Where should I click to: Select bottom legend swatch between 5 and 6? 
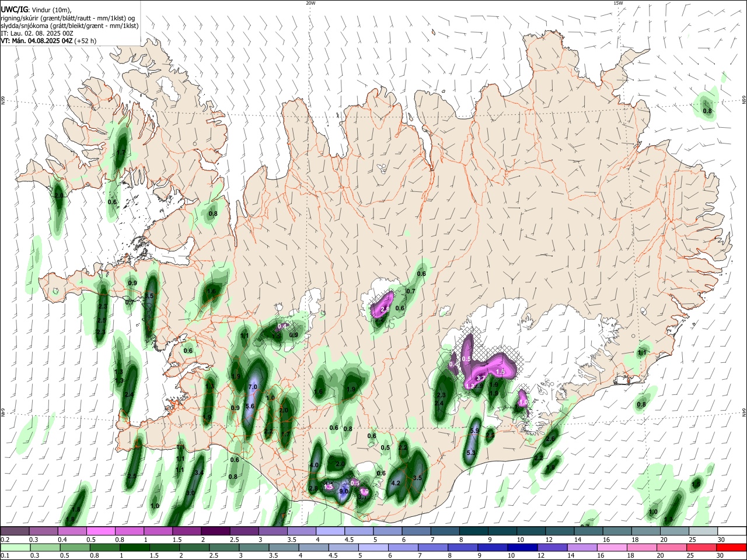coord(373,547)
